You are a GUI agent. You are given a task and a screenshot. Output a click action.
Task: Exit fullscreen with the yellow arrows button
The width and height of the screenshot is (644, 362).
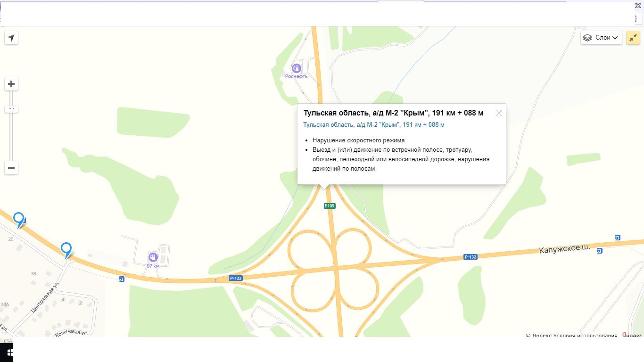[x=633, y=38]
